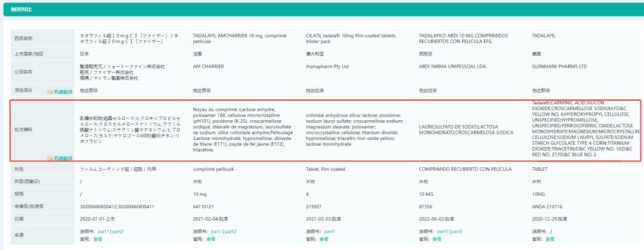Click the GLENMARK PHARMS LTD company name
644x250 pixels.
point(559,67)
